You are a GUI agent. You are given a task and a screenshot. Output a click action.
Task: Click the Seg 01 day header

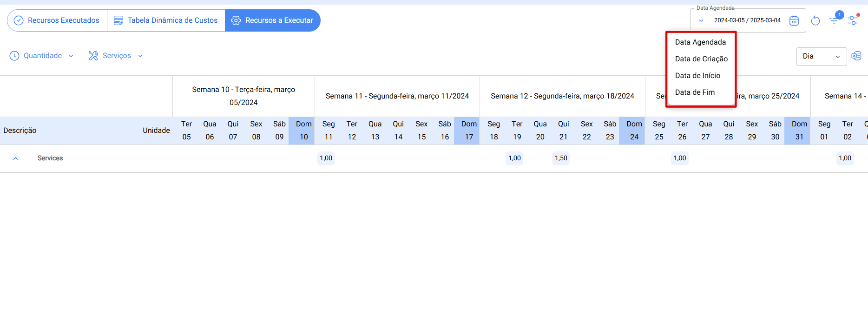click(824, 131)
